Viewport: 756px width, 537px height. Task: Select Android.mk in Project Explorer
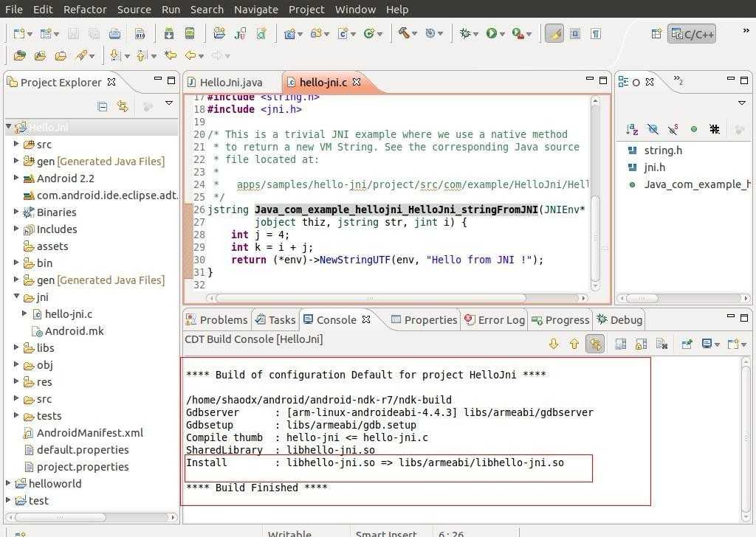tap(67, 331)
